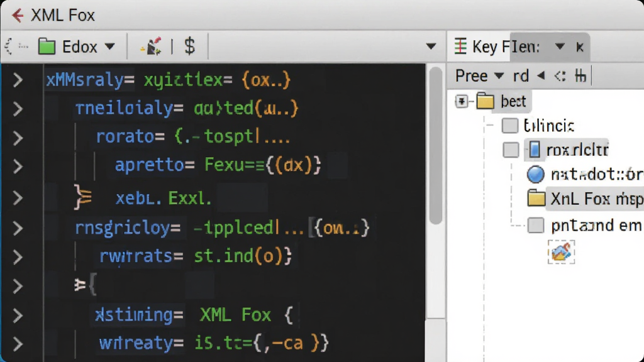644x362 pixels.
Task: Expand the xlstiming line gutter chevron
Action: (x=17, y=315)
